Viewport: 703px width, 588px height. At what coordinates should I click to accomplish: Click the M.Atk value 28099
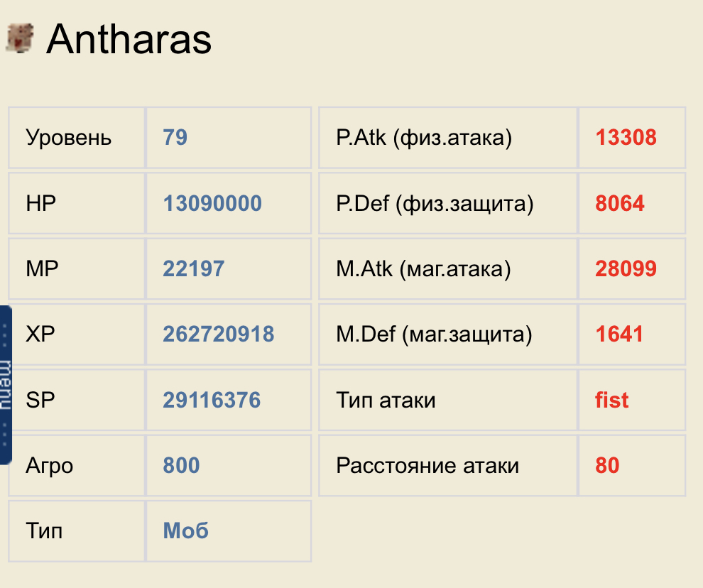pyautogui.click(x=626, y=268)
